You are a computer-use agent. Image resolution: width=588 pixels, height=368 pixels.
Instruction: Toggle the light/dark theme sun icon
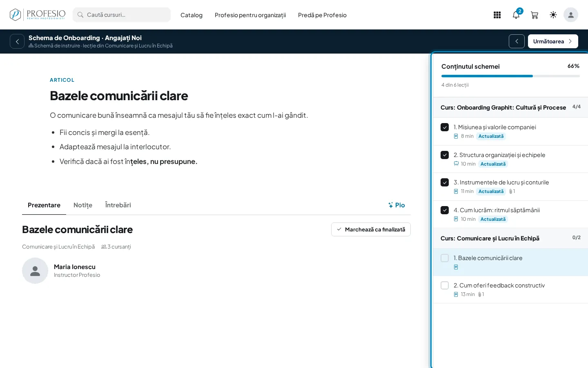[553, 15]
